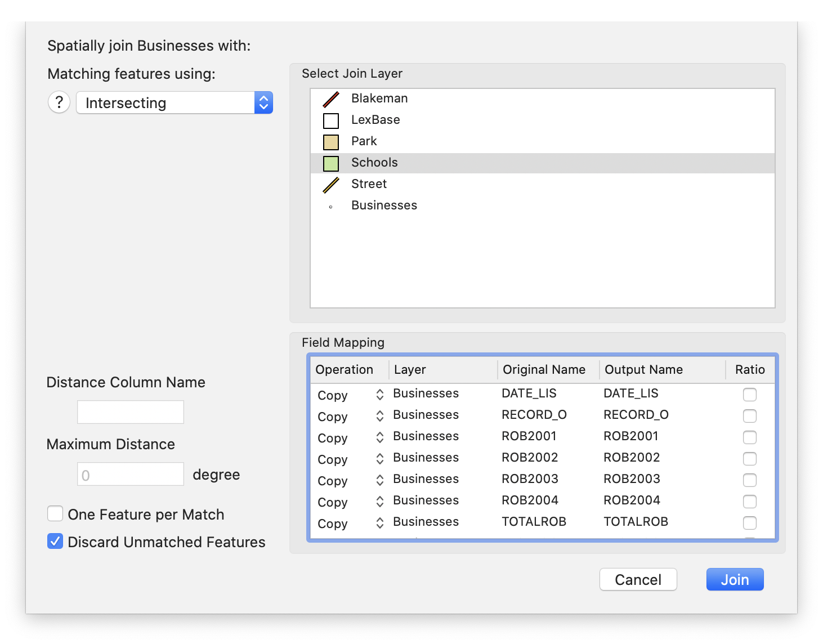The height and width of the screenshot is (644, 823).
Task: Uncheck Discard Unmatched Features
Action: 55,542
